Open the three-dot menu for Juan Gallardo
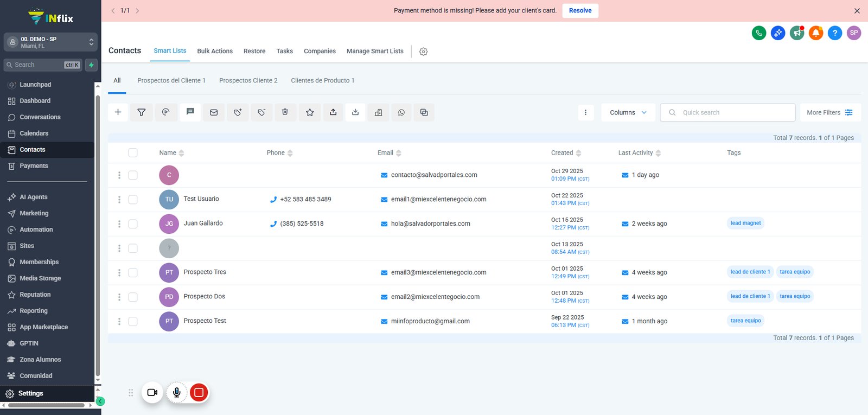This screenshot has height=415, width=868. [119, 224]
